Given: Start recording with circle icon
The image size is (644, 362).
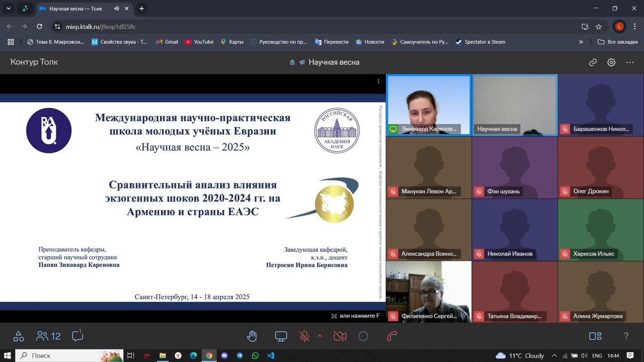Looking at the screenshot, I should point(363,336).
